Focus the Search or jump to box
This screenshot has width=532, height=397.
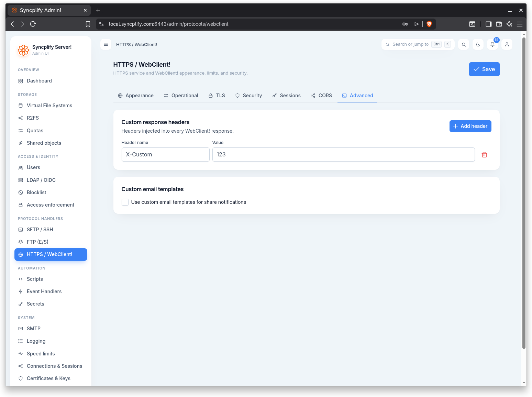(418, 44)
